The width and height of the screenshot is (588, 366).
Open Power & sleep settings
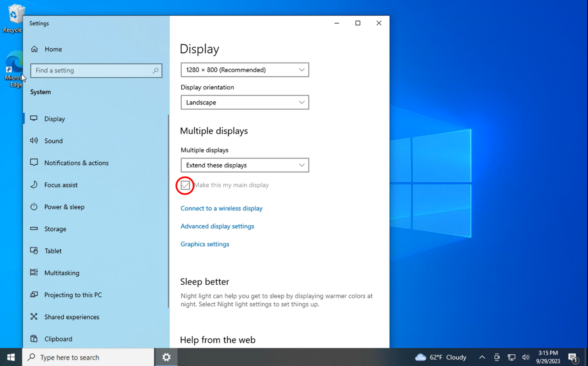[34, 207]
